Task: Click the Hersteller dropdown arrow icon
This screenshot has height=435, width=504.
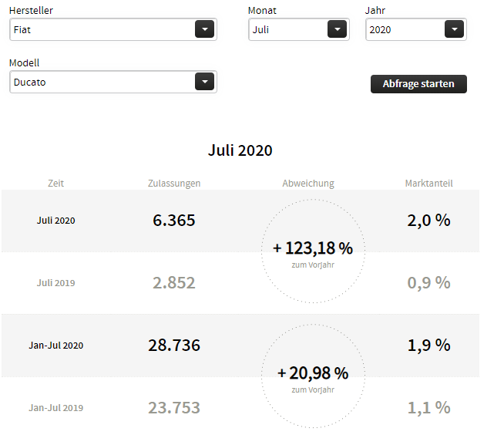Action: point(204,29)
